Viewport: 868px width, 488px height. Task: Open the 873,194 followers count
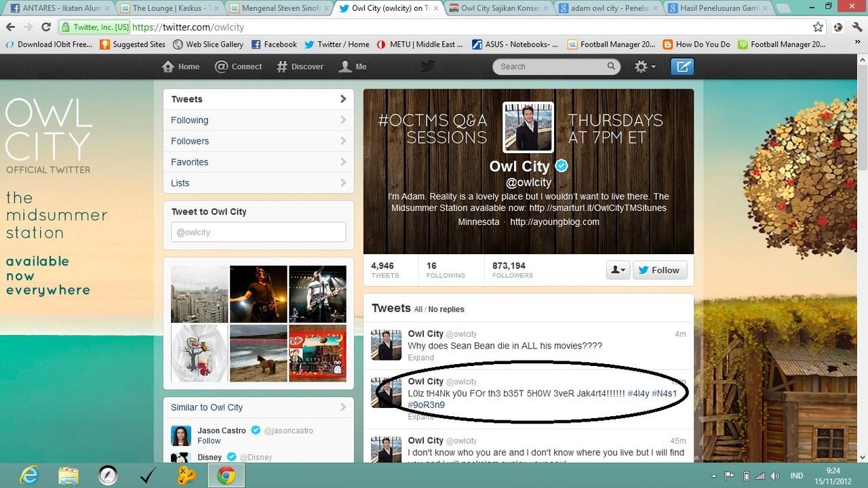(x=513, y=270)
